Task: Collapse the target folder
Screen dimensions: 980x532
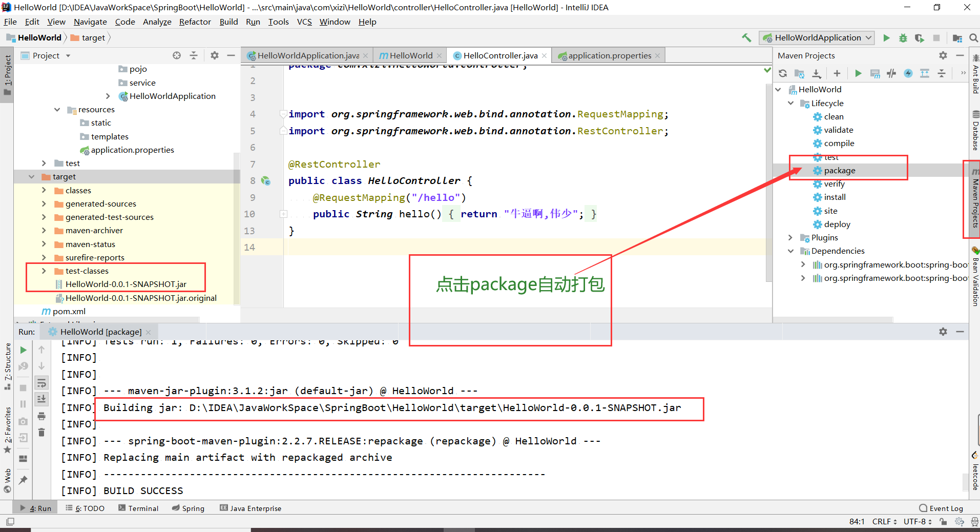Action: click(x=32, y=176)
